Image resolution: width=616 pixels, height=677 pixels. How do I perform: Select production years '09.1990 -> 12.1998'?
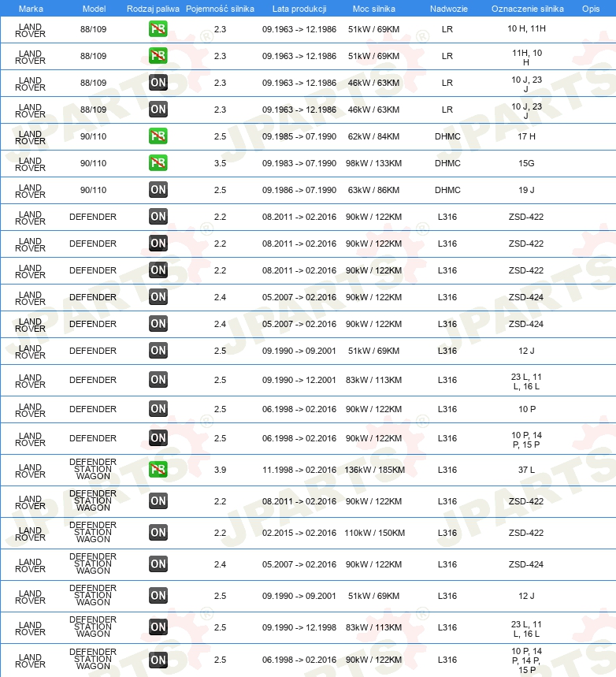[x=299, y=627]
